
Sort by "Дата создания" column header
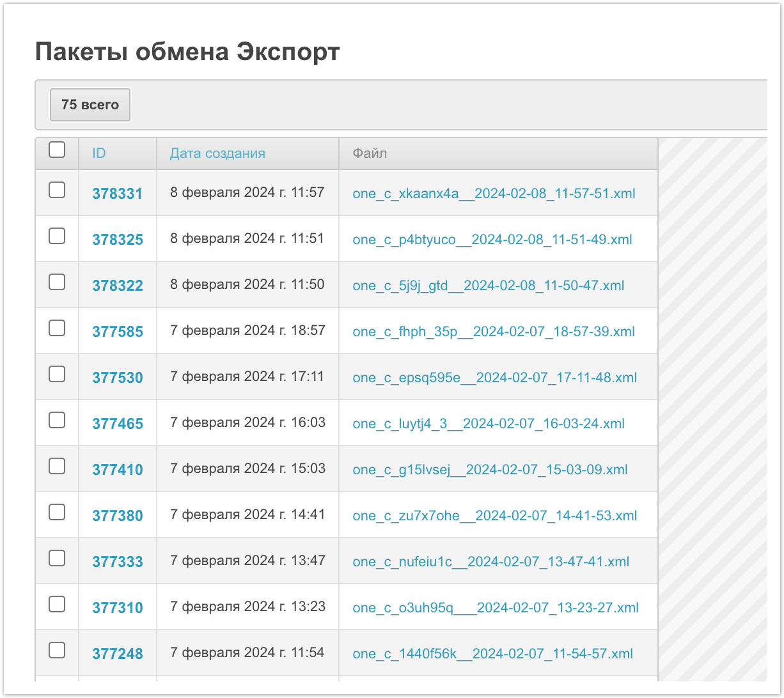point(217,153)
